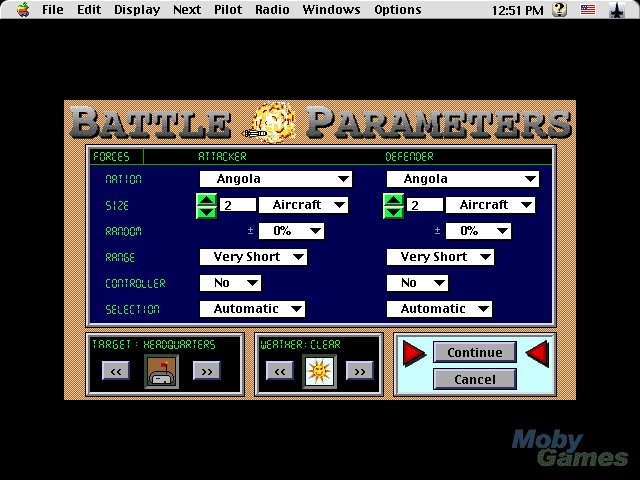Increase defender size with up arrow
This screenshot has width=640, height=480.
[x=393, y=200]
